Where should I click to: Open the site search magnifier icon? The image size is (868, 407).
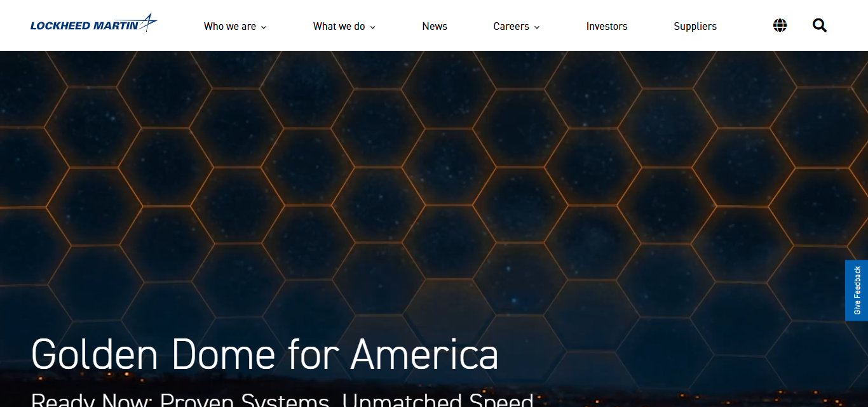tap(820, 25)
